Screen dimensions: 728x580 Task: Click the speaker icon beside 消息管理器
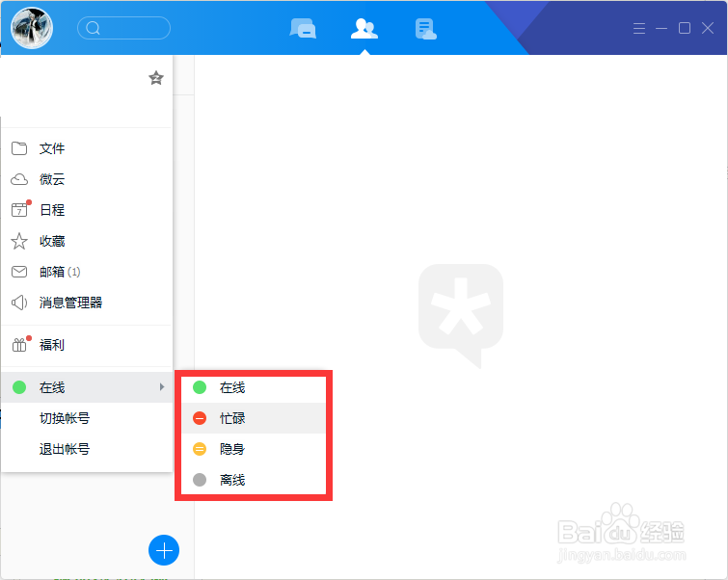pyautogui.click(x=19, y=303)
